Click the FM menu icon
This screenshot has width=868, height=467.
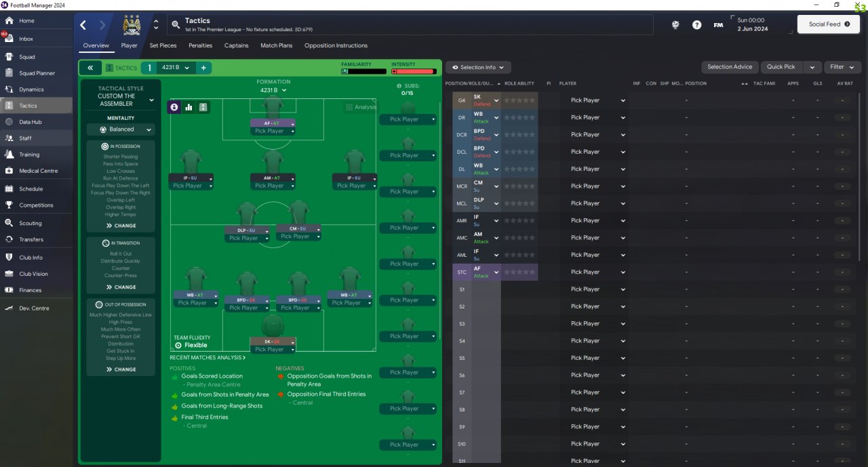[x=718, y=25]
